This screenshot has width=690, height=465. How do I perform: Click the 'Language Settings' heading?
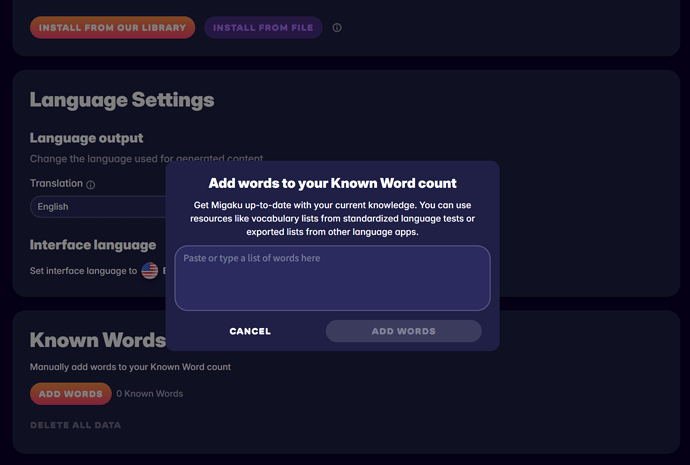(x=122, y=100)
